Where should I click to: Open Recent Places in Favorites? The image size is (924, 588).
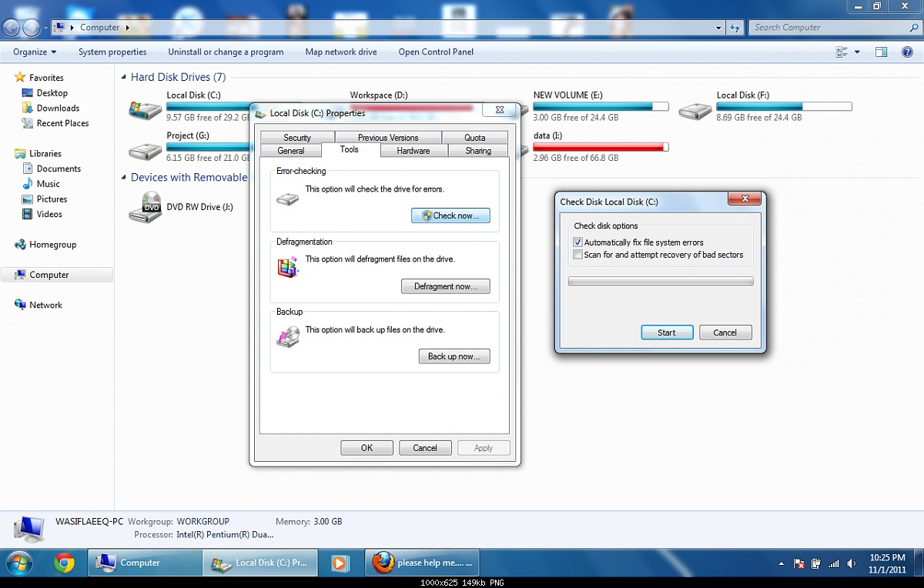point(62,123)
